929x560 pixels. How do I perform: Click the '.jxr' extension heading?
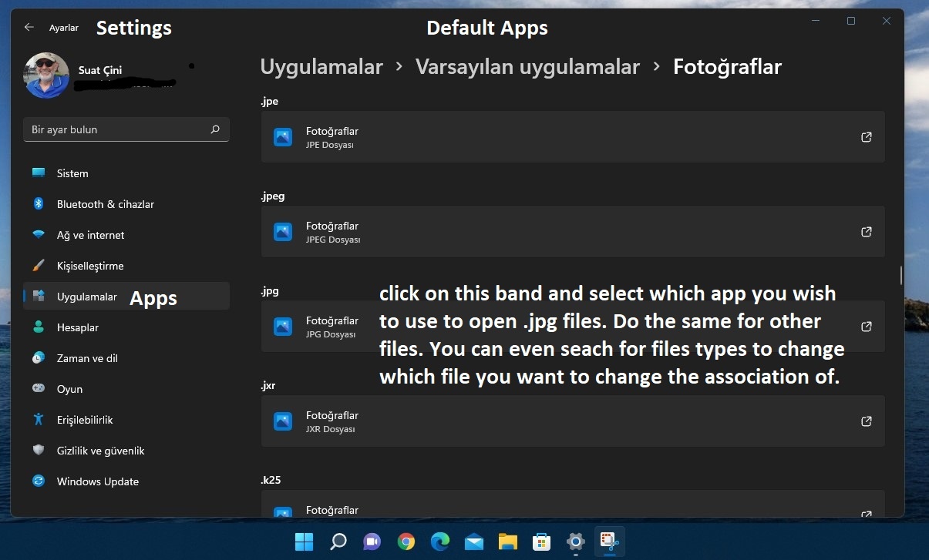[268, 385]
